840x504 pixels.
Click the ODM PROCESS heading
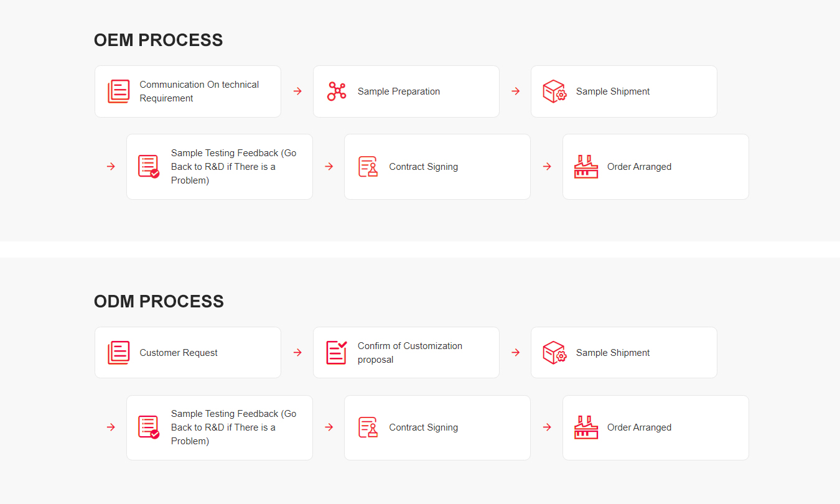click(159, 301)
